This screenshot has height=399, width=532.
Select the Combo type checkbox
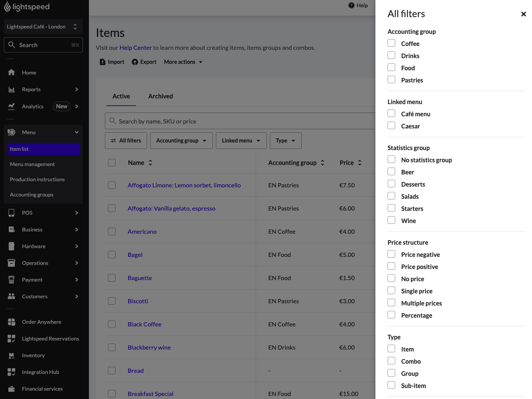click(391, 361)
